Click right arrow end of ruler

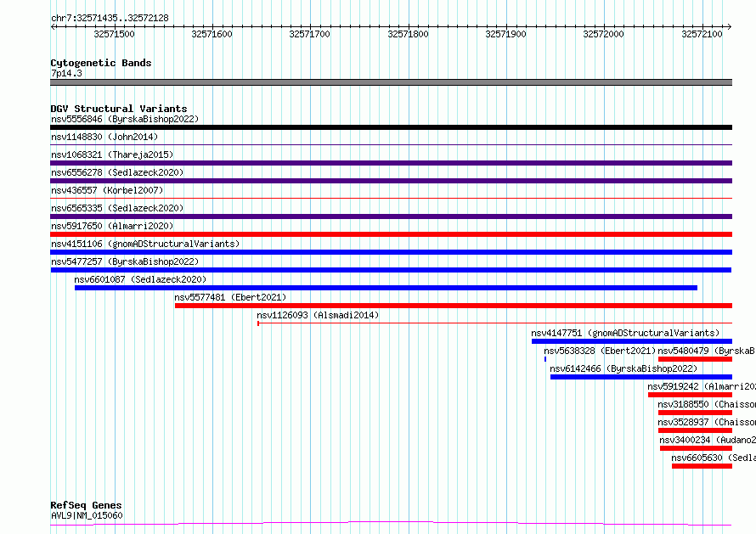[730, 27]
